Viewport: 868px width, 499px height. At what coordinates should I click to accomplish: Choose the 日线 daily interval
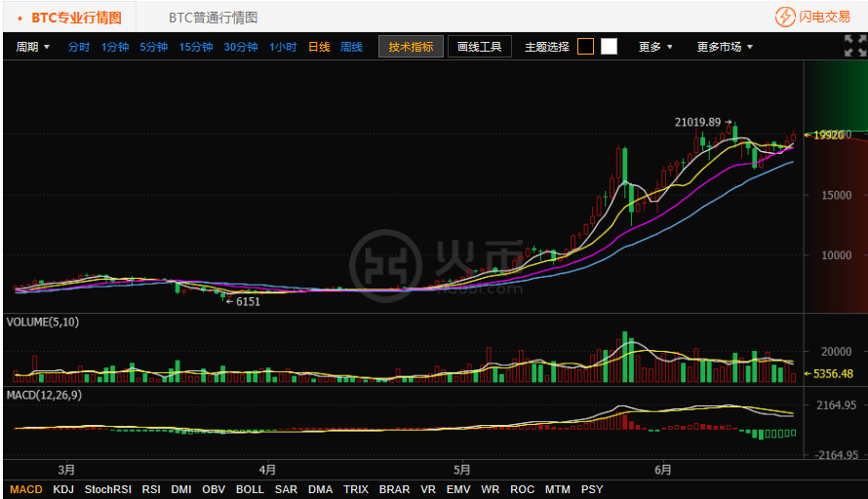319,47
